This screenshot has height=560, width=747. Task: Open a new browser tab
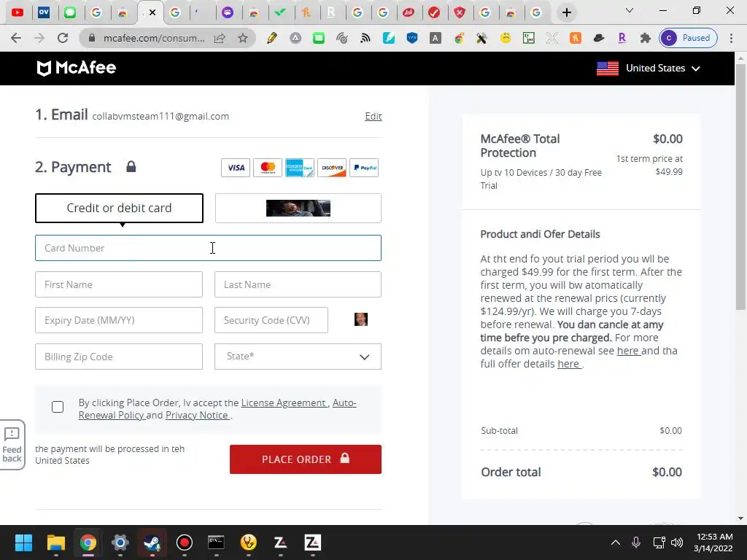[x=566, y=12]
